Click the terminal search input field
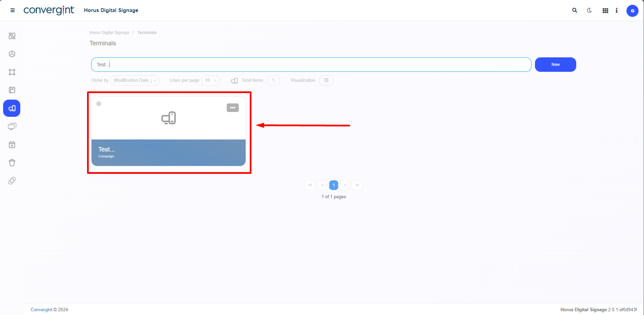The image size is (644, 315). (311, 65)
